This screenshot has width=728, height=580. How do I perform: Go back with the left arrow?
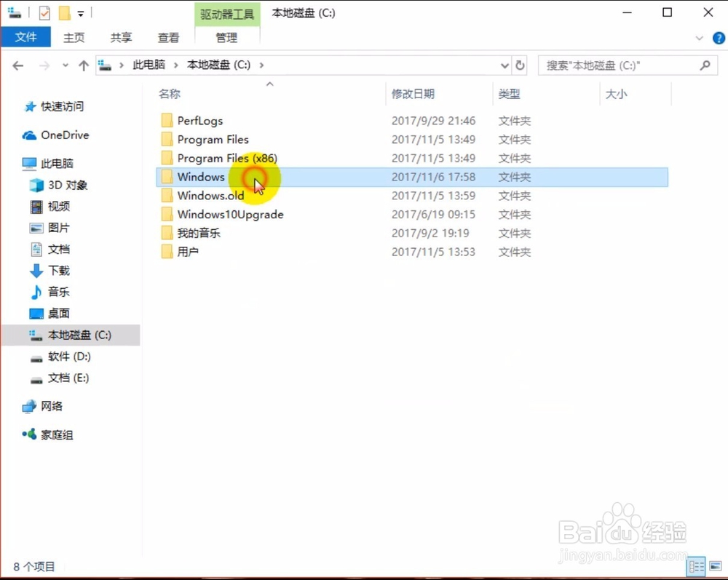point(17,66)
